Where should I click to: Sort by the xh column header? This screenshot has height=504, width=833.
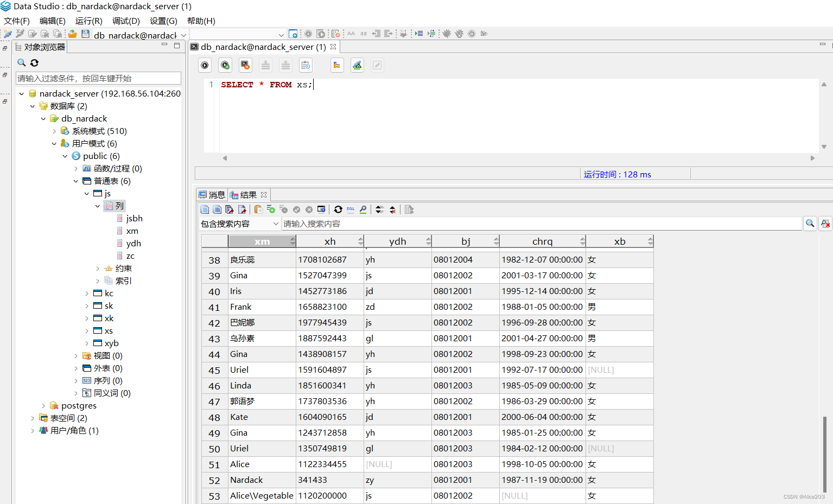(x=330, y=241)
